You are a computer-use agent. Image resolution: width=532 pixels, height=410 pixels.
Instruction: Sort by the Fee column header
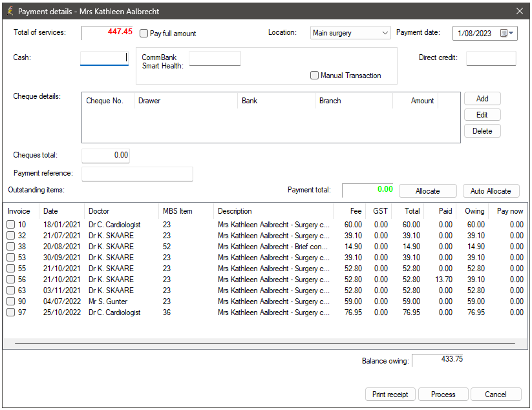[350, 211]
